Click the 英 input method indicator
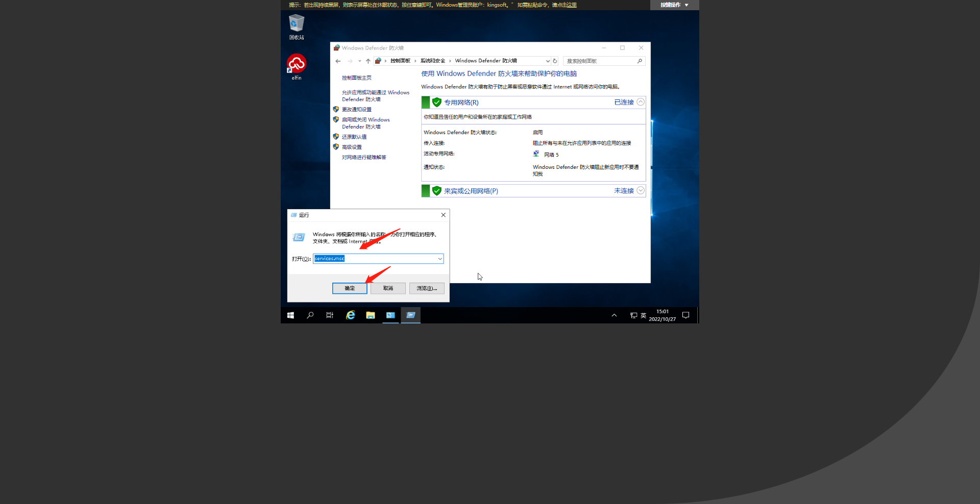The height and width of the screenshot is (504, 980). 643,315
